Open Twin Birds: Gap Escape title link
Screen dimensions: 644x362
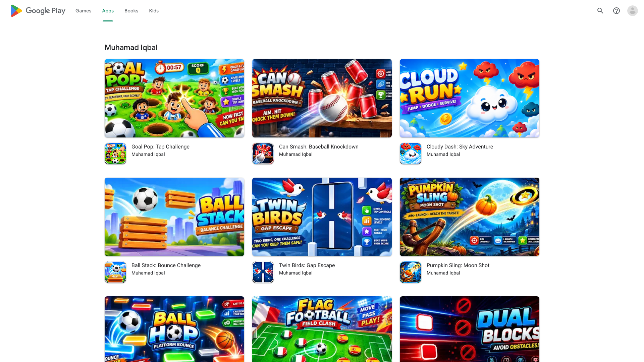coord(307,265)
